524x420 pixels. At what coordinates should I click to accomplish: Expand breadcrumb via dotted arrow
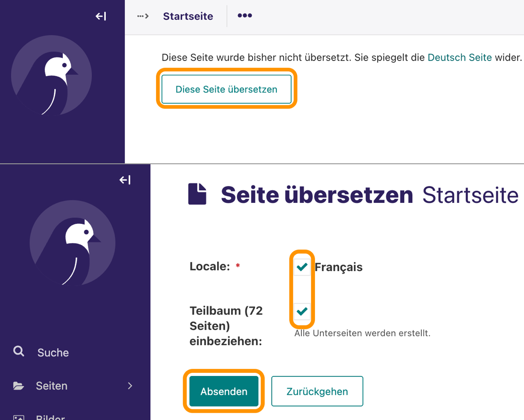[143, 16]
